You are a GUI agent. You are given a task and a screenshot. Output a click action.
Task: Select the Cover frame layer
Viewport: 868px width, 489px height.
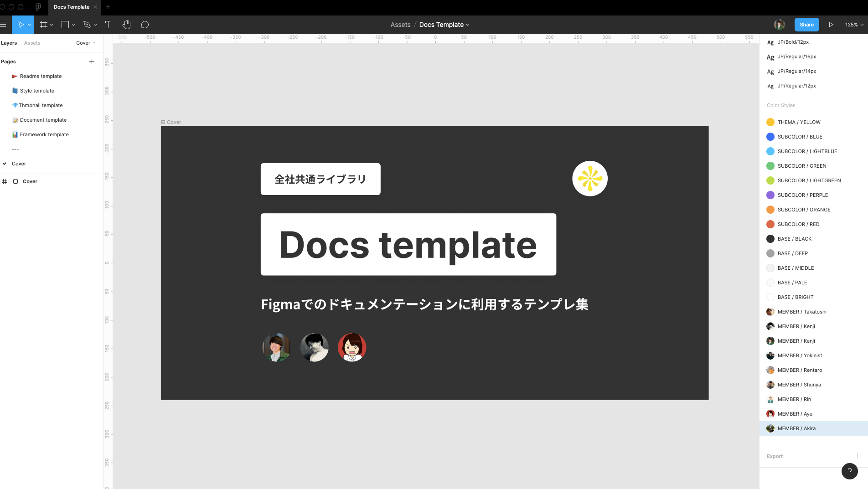[51, 181]
